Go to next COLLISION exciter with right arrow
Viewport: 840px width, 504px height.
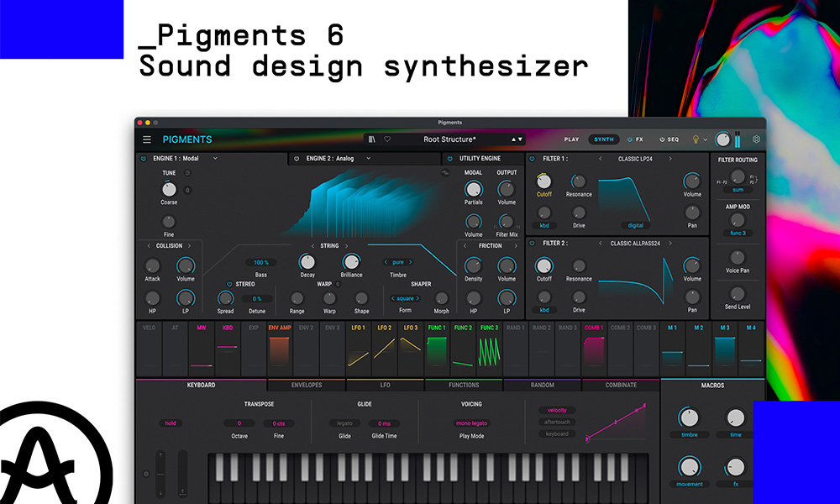coord(189,246)
